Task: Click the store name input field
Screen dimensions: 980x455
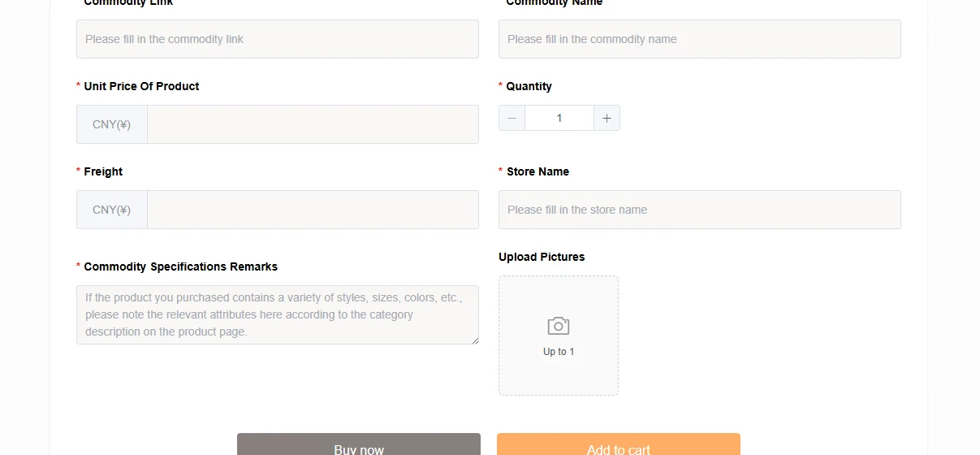Action: pyautogui.click(x=700, y=210)
